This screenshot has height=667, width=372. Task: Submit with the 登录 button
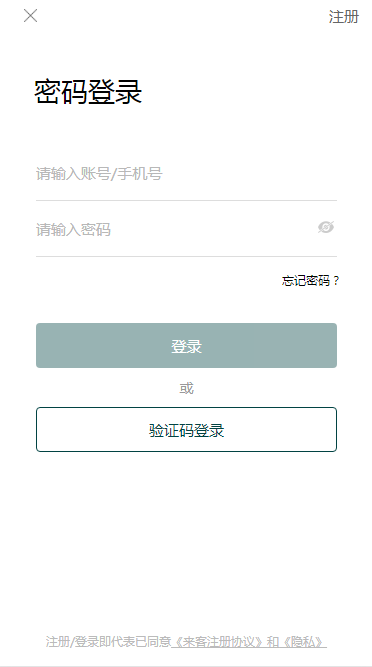186,345
